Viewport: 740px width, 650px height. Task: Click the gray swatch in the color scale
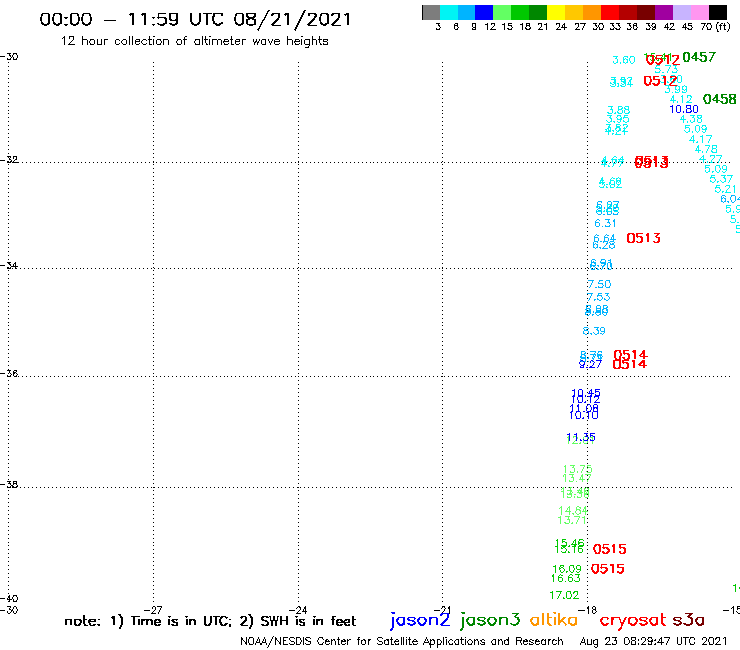point(431,12)
